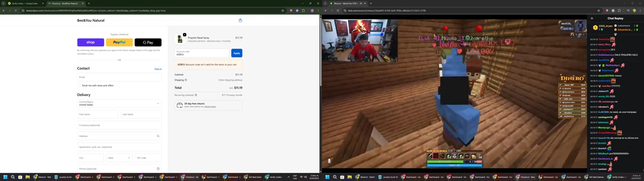The height and width of the screenshot is (181, 644).
Task: Open taskbar Search on the left monitor
Action: [x=13, y=177]
